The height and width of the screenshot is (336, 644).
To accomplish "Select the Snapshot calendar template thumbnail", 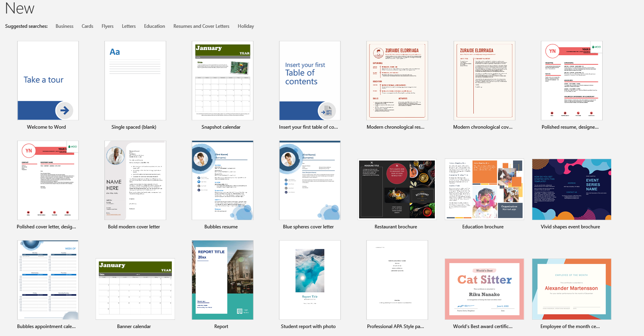I will click(223, 81).
